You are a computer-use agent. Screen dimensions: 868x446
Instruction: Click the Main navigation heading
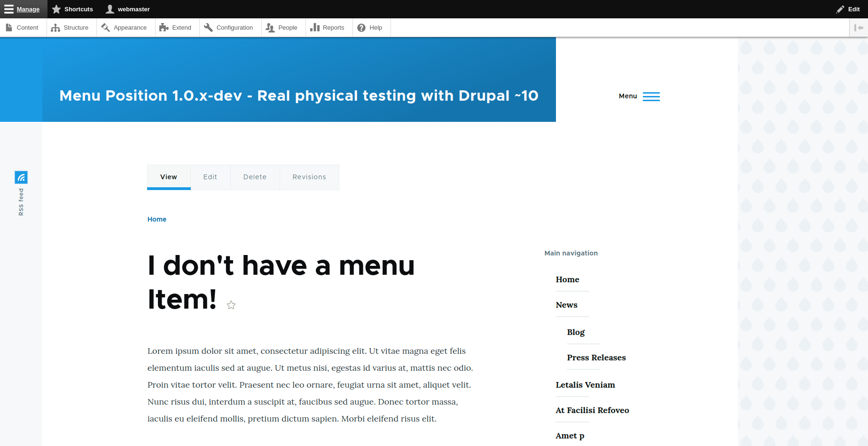tap(571, 253)
